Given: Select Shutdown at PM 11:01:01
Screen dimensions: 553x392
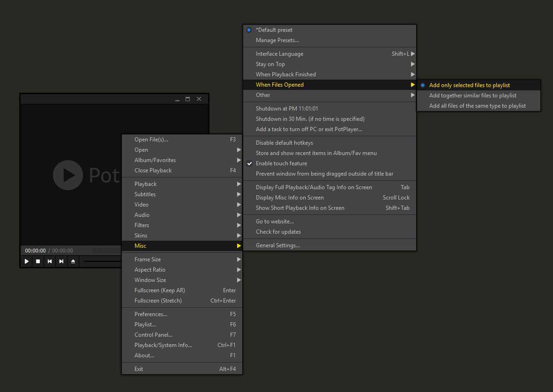Looking at the screenshot, I should (330, 109).
